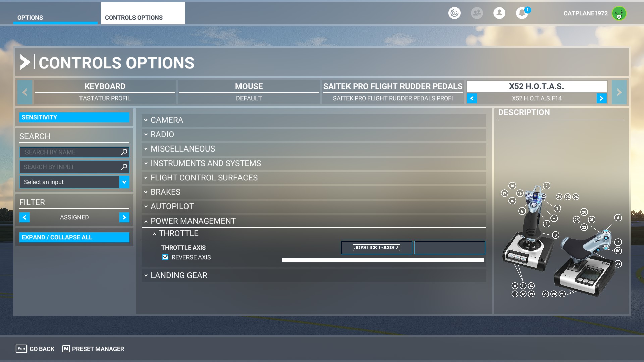This screenshot has height=362, width=644.
Task: Open the notifications bell icon
Action: 521,13
